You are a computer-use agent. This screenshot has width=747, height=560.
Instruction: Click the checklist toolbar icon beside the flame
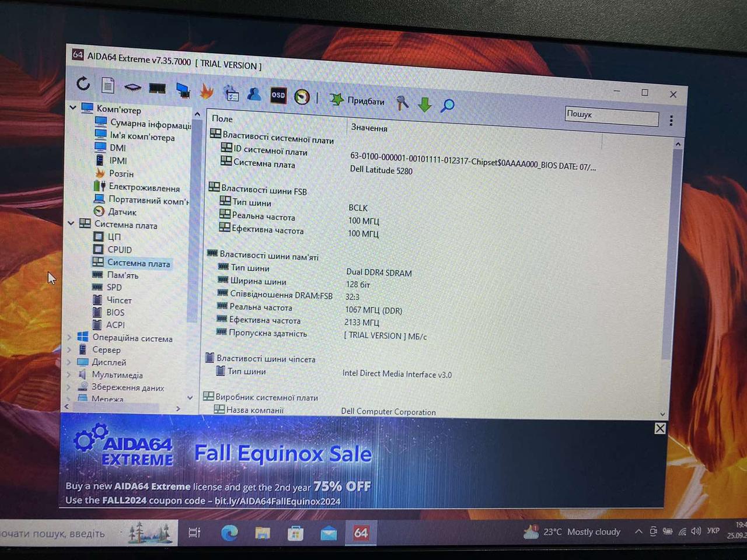pyautogui.click(x=231, y=93)
